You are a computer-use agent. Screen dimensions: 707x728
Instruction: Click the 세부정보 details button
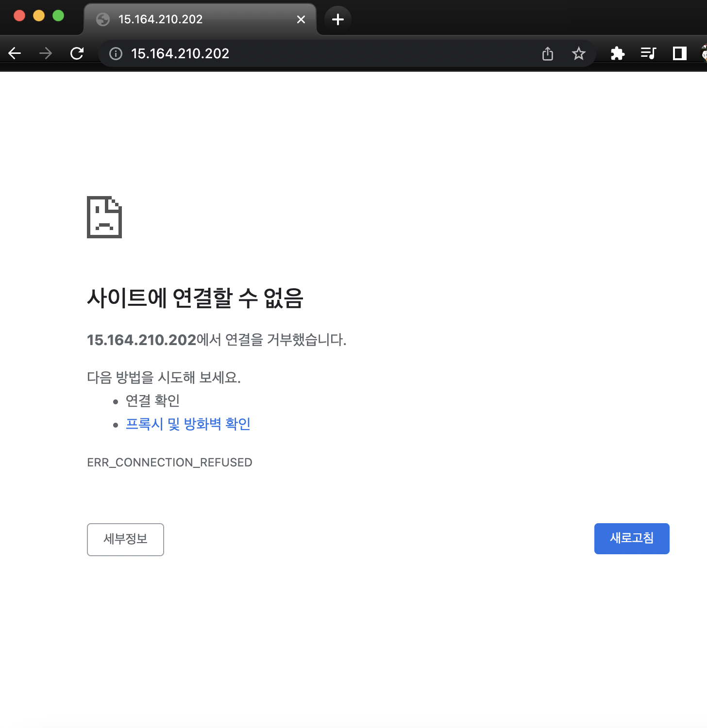(x=125, y=539)
